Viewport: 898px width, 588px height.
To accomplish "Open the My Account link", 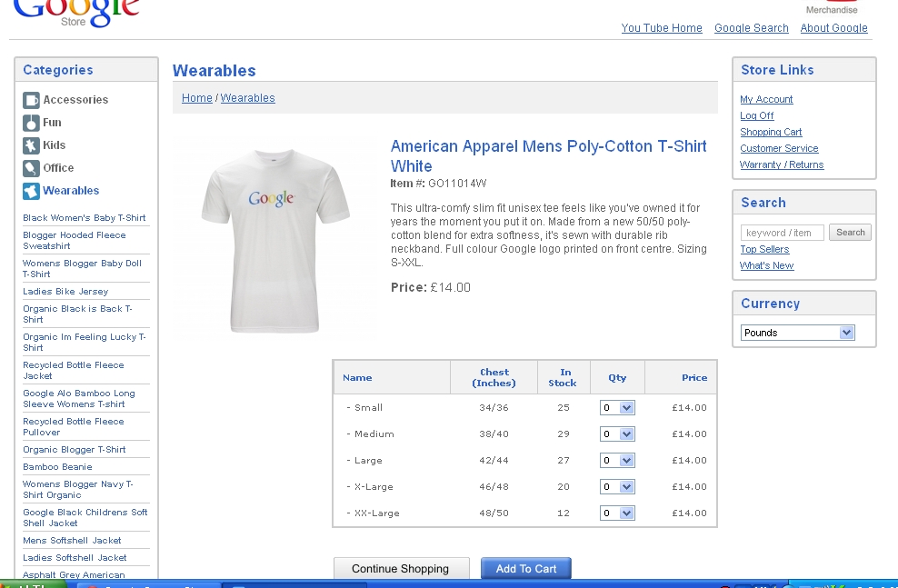I will click(766, 100).
